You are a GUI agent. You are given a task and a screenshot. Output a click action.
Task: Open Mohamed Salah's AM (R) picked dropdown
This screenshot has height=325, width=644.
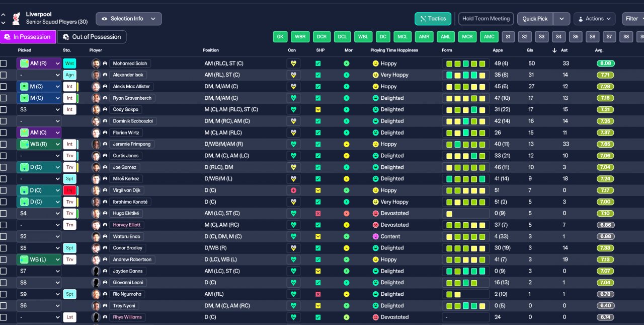39,63
